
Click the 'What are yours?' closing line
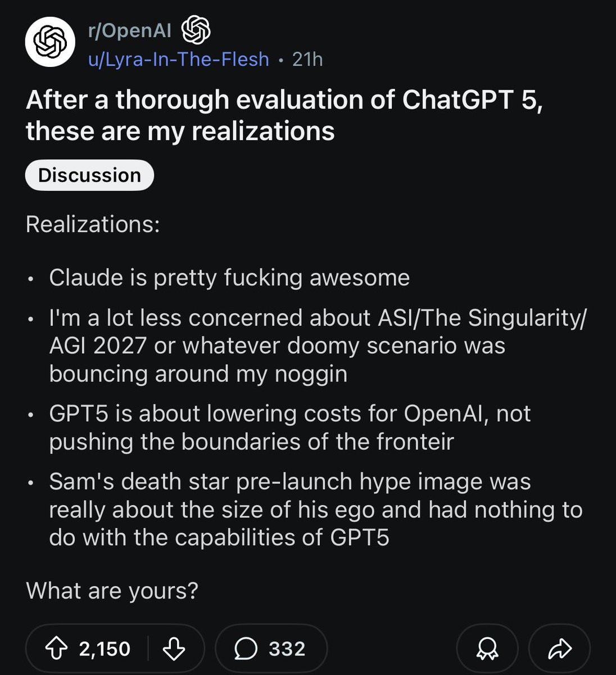click(112, 591)
